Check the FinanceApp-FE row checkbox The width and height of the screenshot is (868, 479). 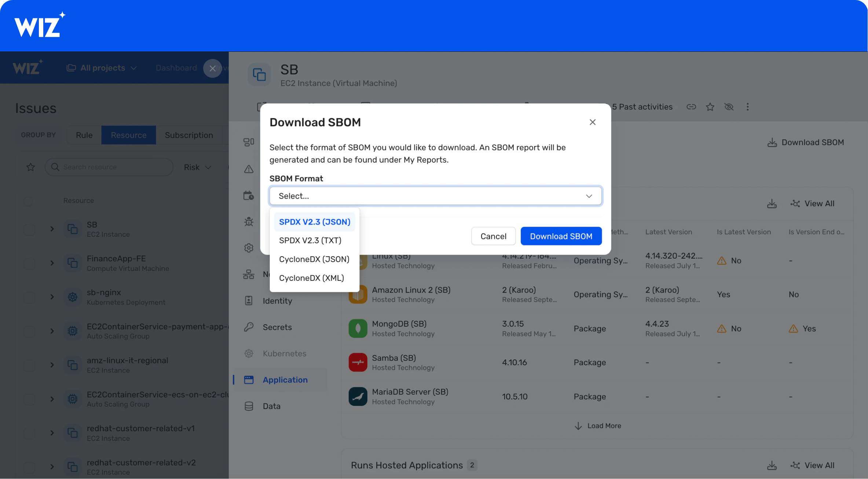tap(29, 263)
